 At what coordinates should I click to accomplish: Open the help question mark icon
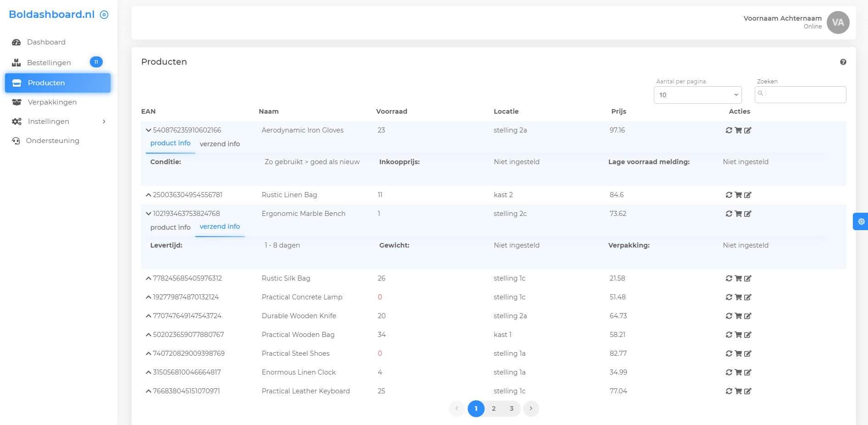pyautogui.click(x=843, y=62)
